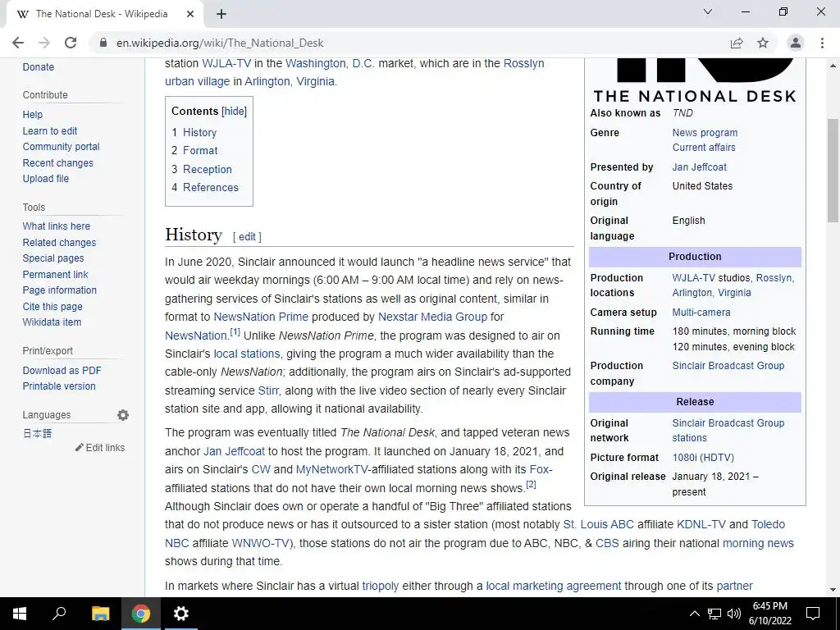Choose Download as PDF
Screen dimensions: 840x630
pyautogui.click(x=62, y=370)
